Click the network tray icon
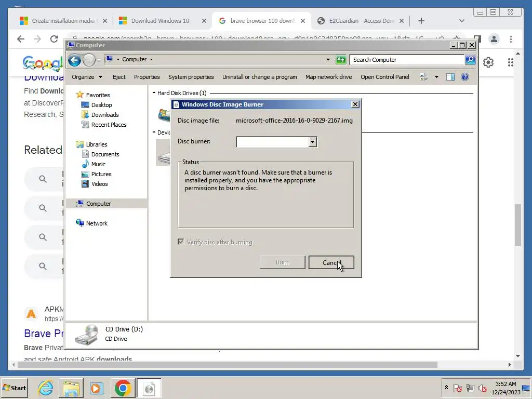 pos(470,388)
